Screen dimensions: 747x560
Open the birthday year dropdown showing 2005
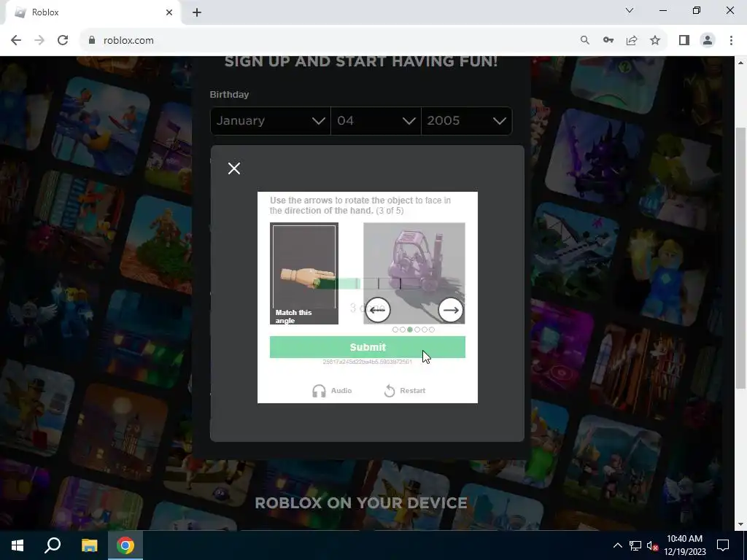tap(467, 121)
